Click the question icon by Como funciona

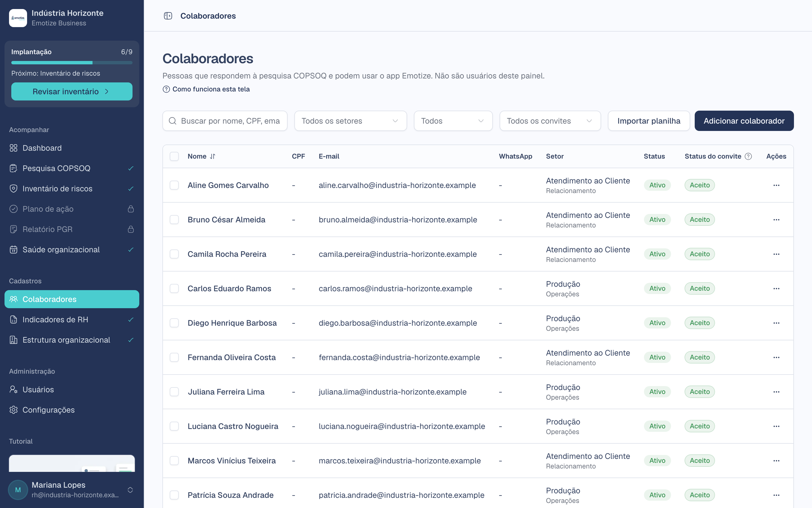pos(166,89)
